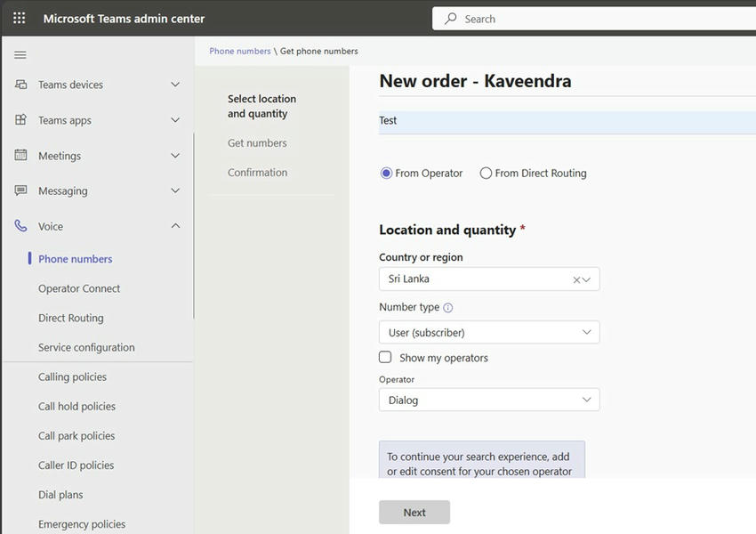Viewport: 756px width, 534px height.
Task: Click the Meetings calendar icon
Action: (20, 156)
